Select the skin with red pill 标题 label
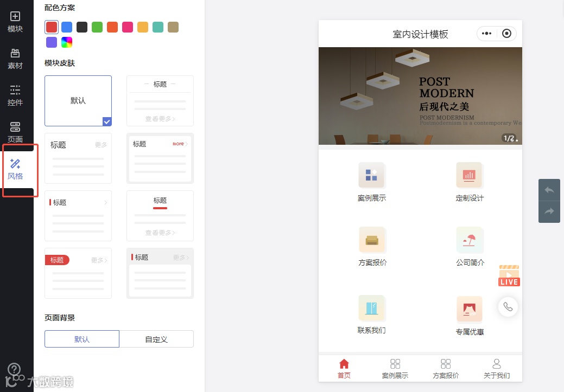The width and height of the screenshot is (564, 392). (78, 273)
